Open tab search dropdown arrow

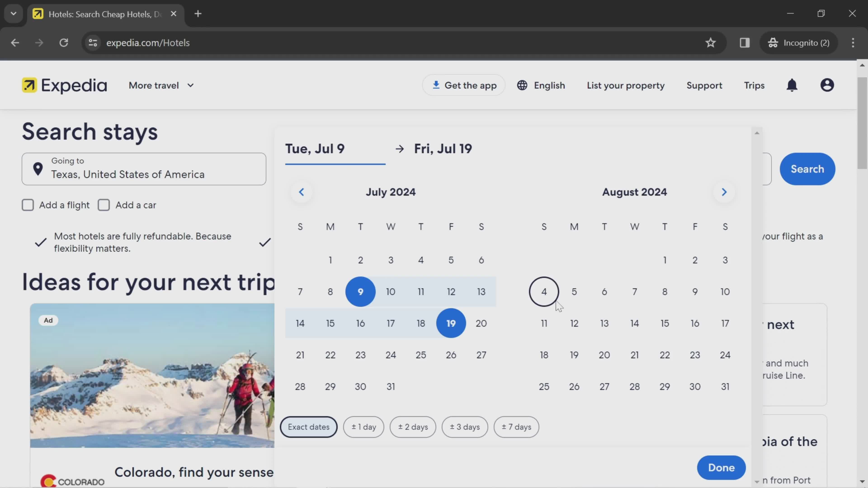14,14
